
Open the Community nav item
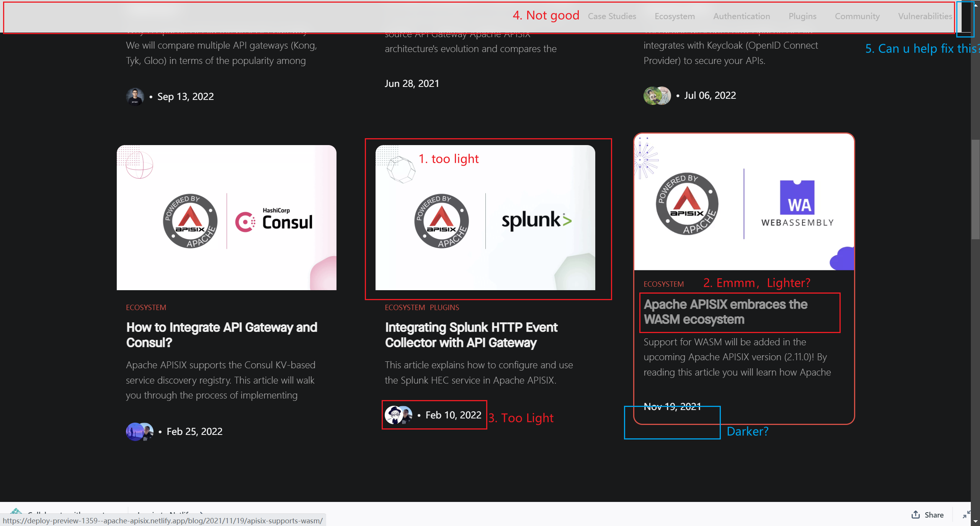[857, 16]
